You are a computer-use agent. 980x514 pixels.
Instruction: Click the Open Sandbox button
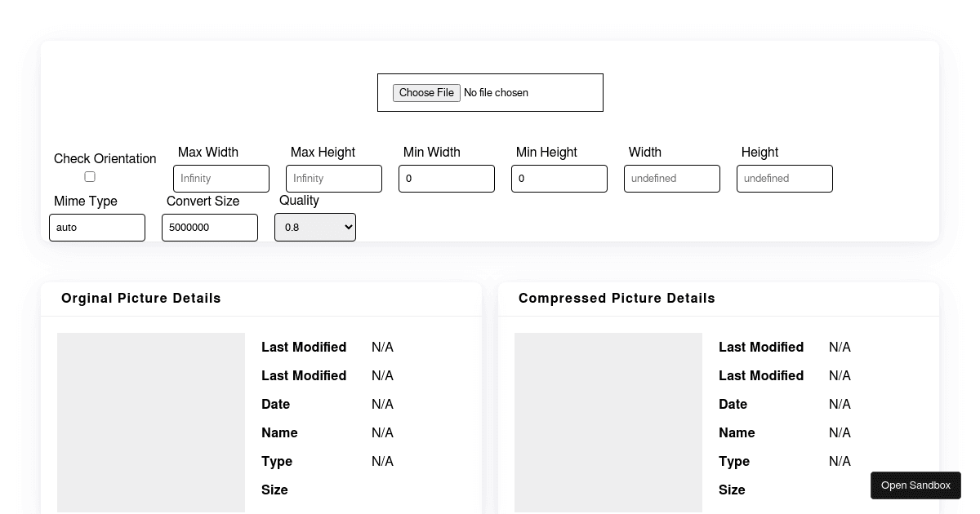click(915, 485)
